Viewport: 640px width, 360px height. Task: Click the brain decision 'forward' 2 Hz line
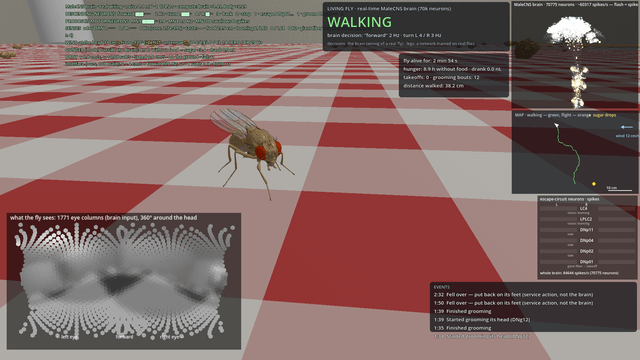click(x=384, y=36)
